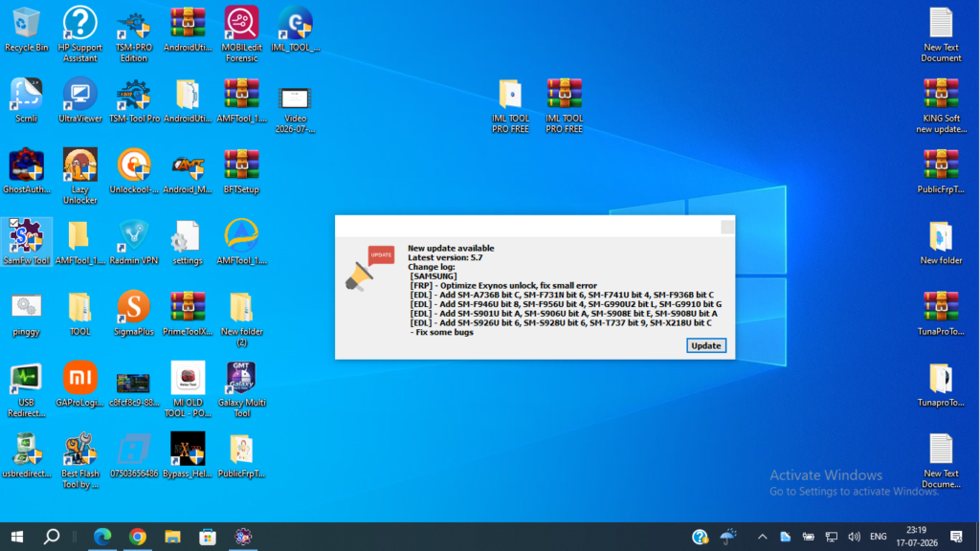Open Microsoft Store from taskbar
Image resolution: width=980 pixels, height=551 pixels.
pyautogui.click(x=208, y=537)
